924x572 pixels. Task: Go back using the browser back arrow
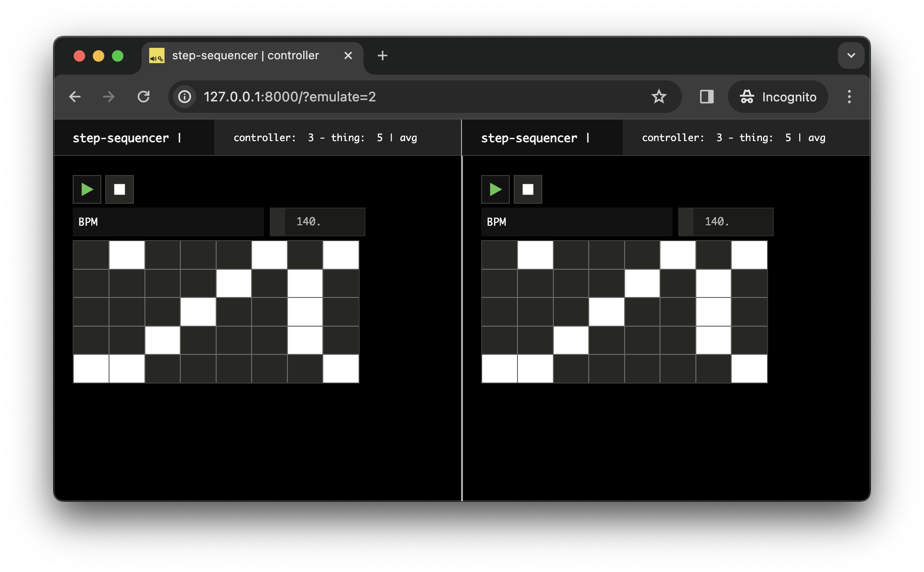point(75,97)
